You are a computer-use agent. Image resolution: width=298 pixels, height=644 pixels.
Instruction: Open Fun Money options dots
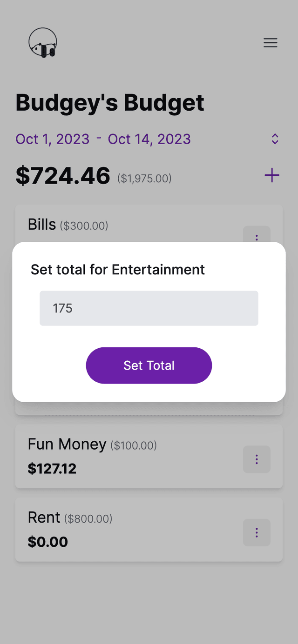(257, 459)
